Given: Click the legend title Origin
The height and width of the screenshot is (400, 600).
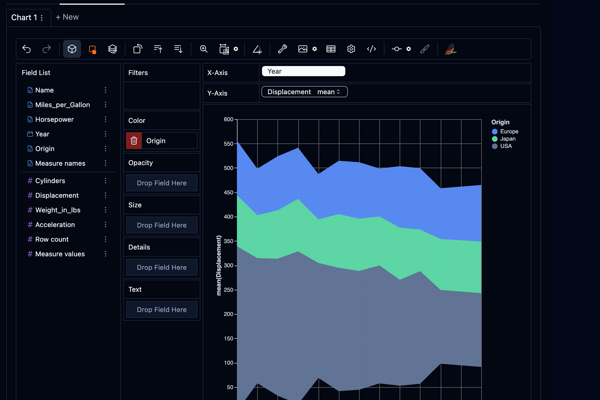Looking at the screenshot, I should (500, 122).
